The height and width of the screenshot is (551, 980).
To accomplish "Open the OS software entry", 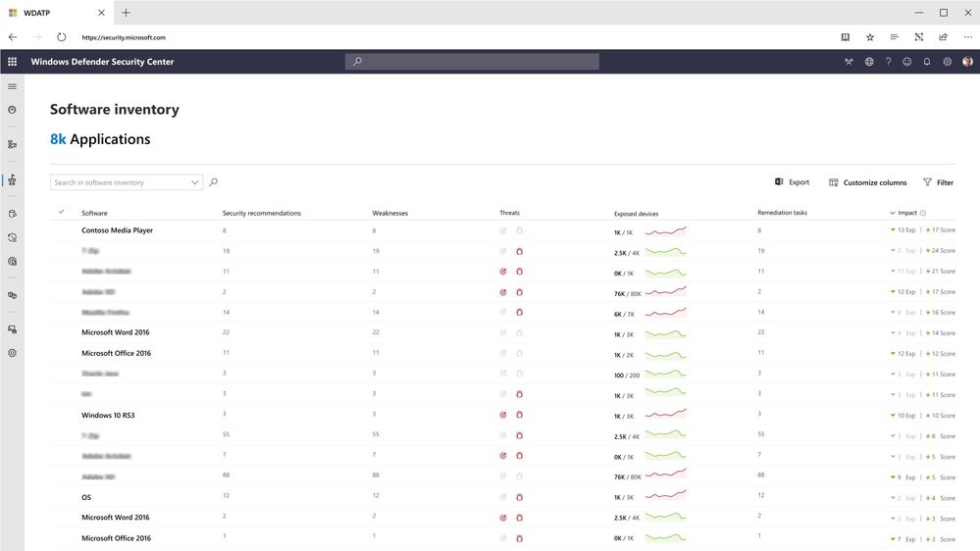I will pos(86,497).
